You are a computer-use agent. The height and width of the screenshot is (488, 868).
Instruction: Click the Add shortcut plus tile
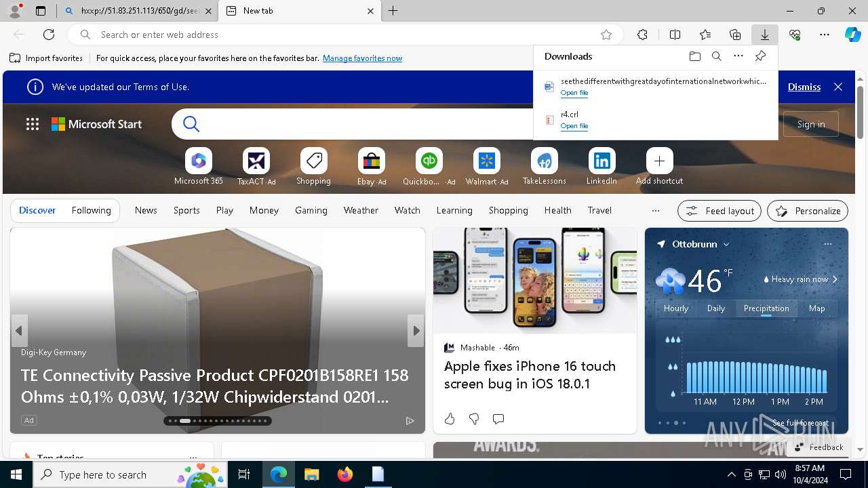[x=659, y=167]
